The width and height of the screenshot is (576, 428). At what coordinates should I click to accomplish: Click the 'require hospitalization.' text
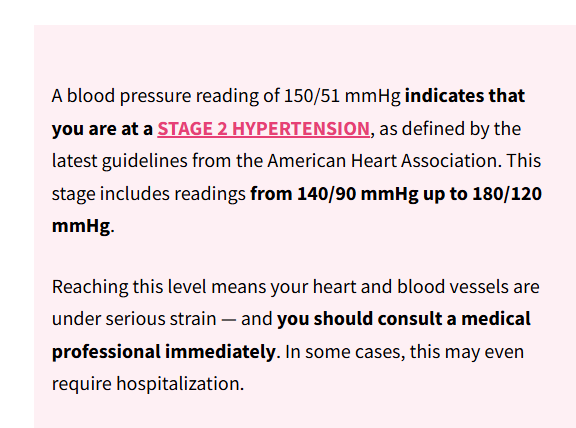coord(148,384)
